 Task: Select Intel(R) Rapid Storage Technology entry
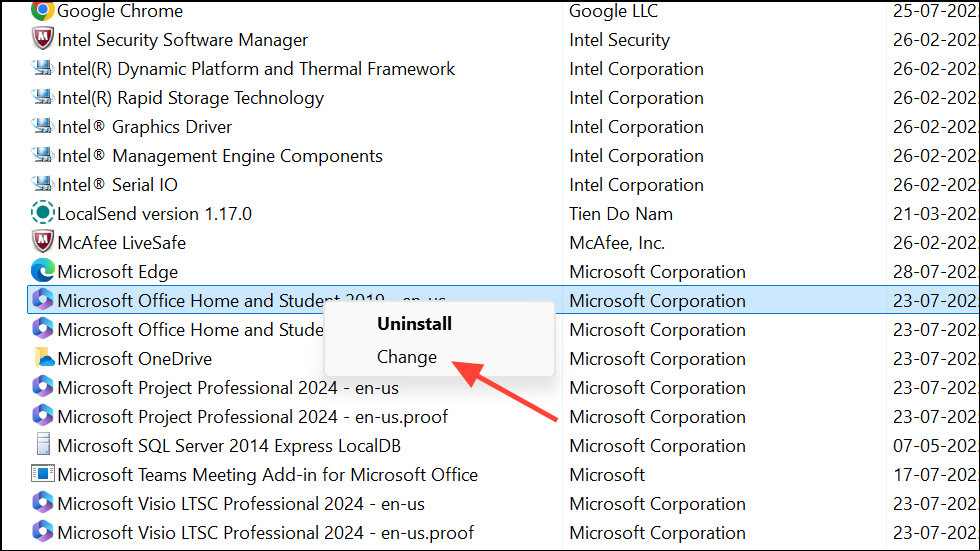[190, 98]
